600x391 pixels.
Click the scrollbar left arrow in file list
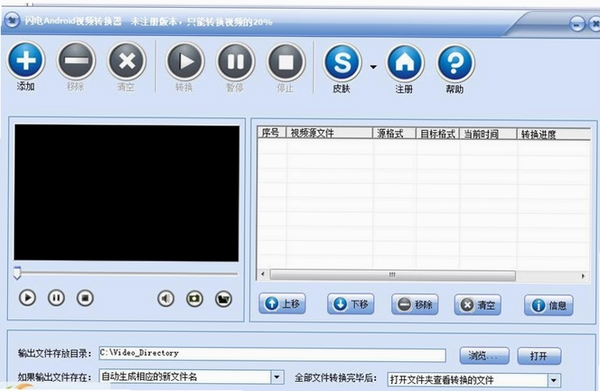click(x=262, y=274)
